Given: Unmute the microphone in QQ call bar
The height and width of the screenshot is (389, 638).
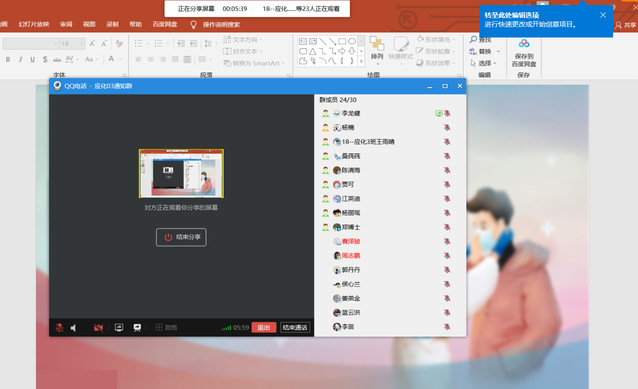Looking at the screenshot, I should click(59, 328).
